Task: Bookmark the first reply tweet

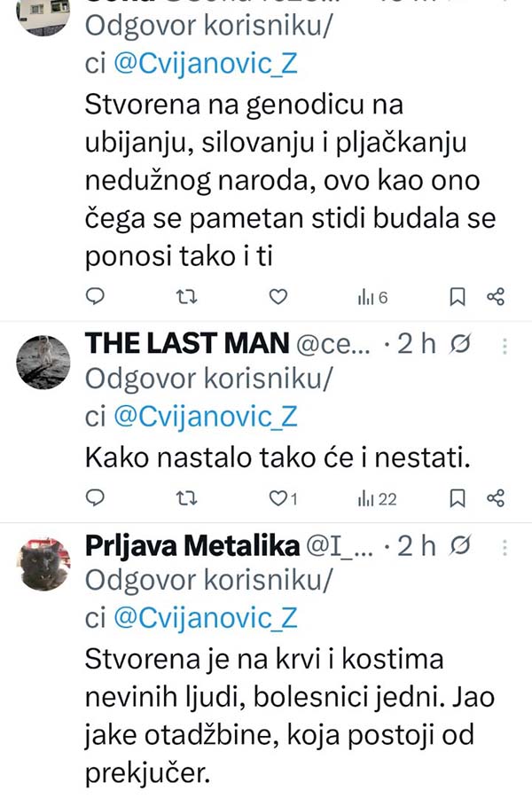Action: pos(458,297)
